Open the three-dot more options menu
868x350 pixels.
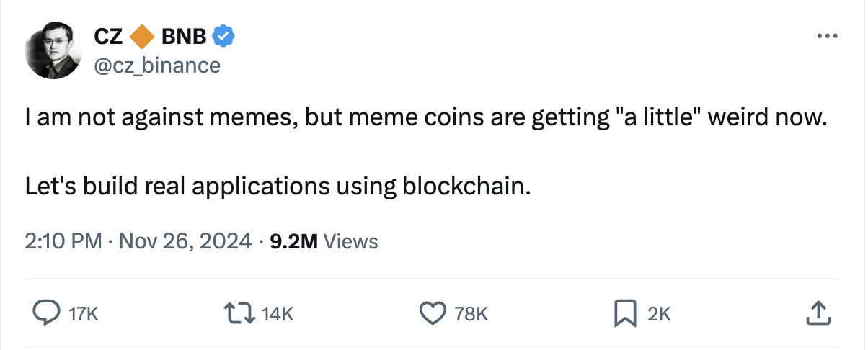tap(826, 35)
